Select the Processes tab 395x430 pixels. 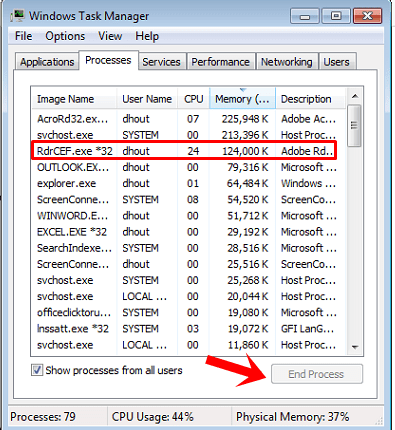tap(108, 60)
